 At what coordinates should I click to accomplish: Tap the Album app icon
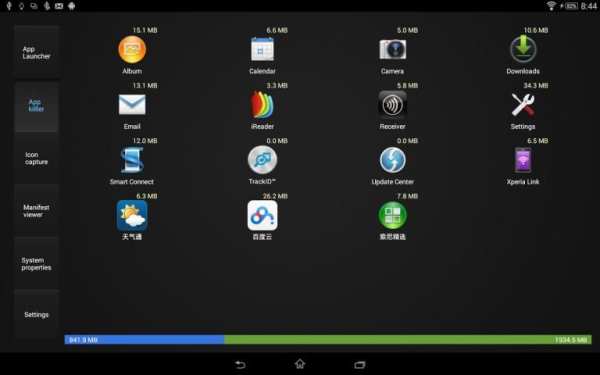(132, 49)
